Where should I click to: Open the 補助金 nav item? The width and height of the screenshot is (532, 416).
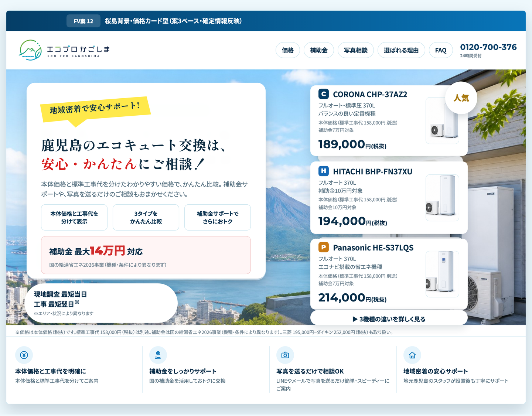pos(319,50)
